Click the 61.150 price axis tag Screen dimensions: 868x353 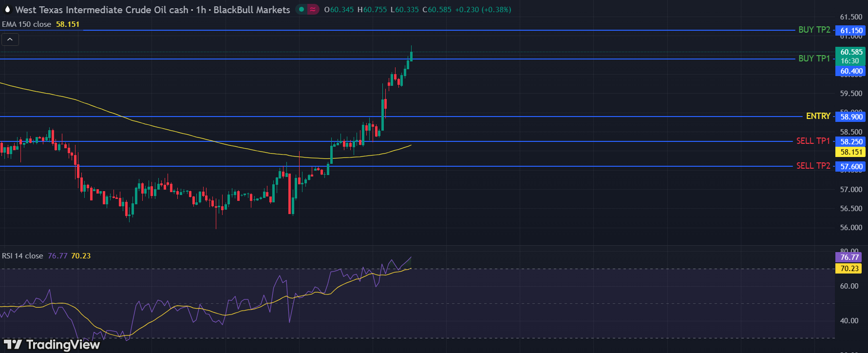pos(851,31)
